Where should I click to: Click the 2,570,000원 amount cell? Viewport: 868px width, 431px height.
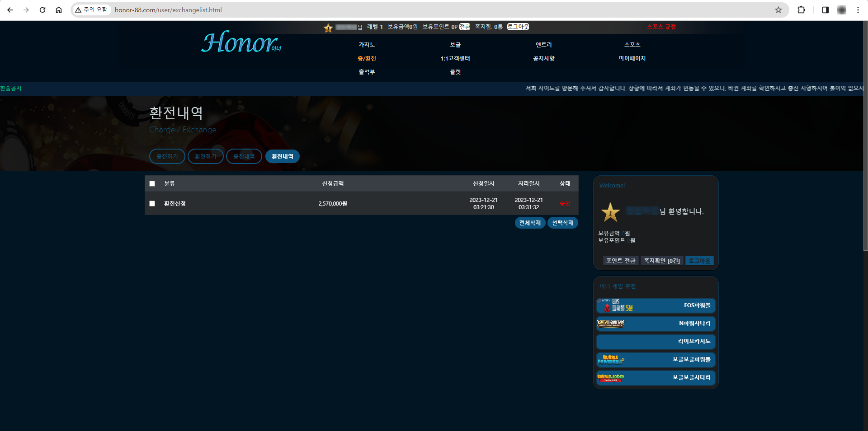coord(333,204)
